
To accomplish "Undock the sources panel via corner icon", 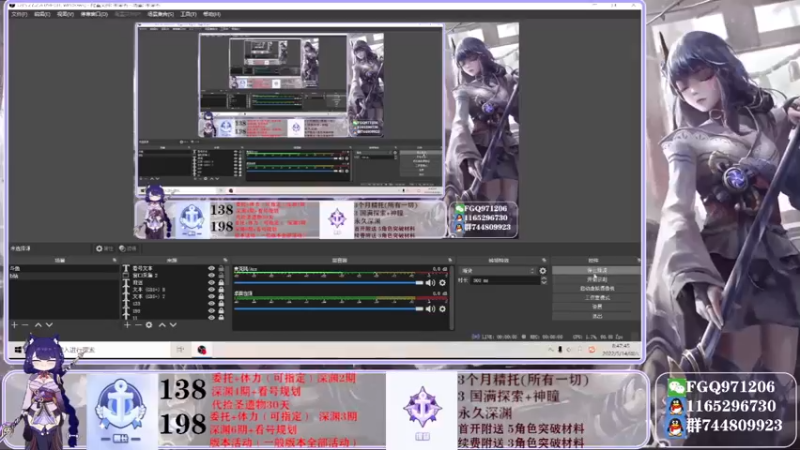I will pos(225,260).
